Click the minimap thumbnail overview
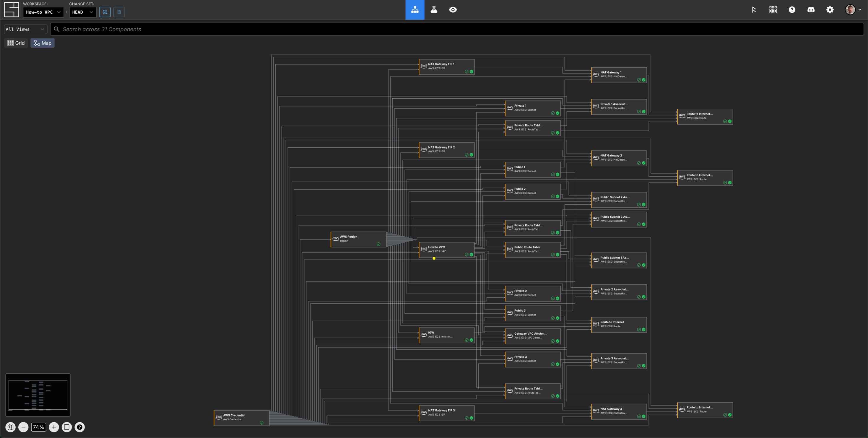This screenshot has width=868, height=438. tap(38, 395)
